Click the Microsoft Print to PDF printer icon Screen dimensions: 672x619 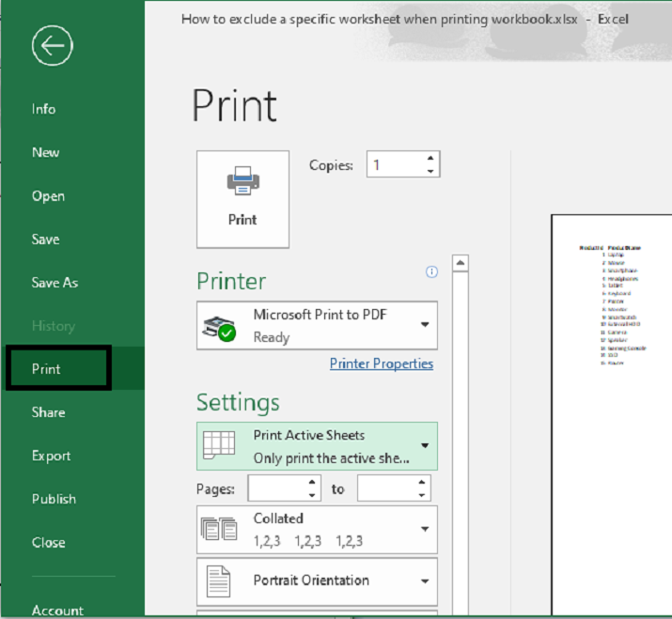220,326
